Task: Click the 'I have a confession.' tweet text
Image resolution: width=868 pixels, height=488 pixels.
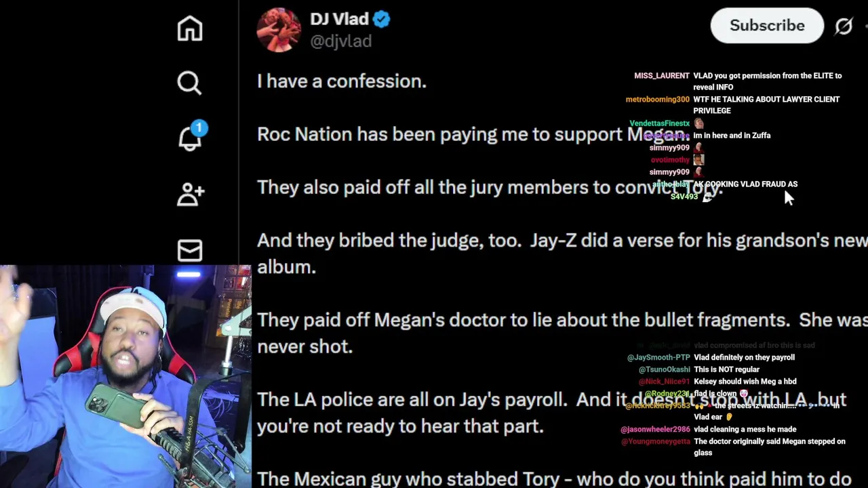Action: [x=342, y=81]
